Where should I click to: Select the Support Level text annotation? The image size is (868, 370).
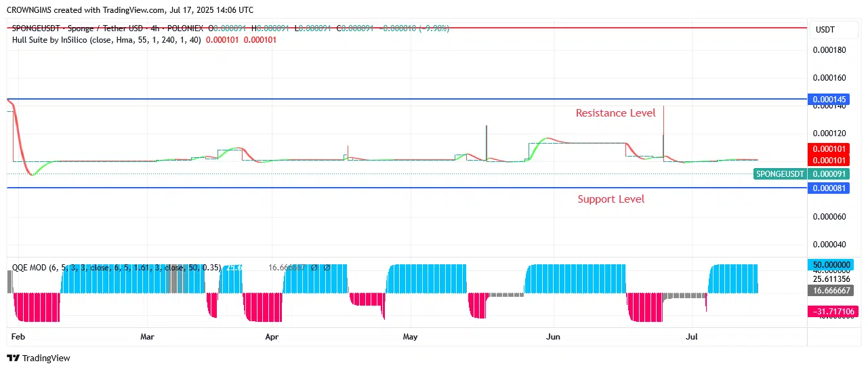[x=611, y=199]
